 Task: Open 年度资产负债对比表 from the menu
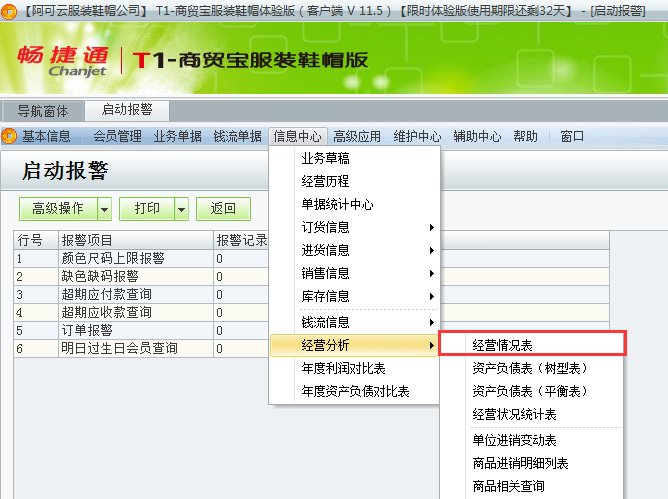[x=354, y=391]
